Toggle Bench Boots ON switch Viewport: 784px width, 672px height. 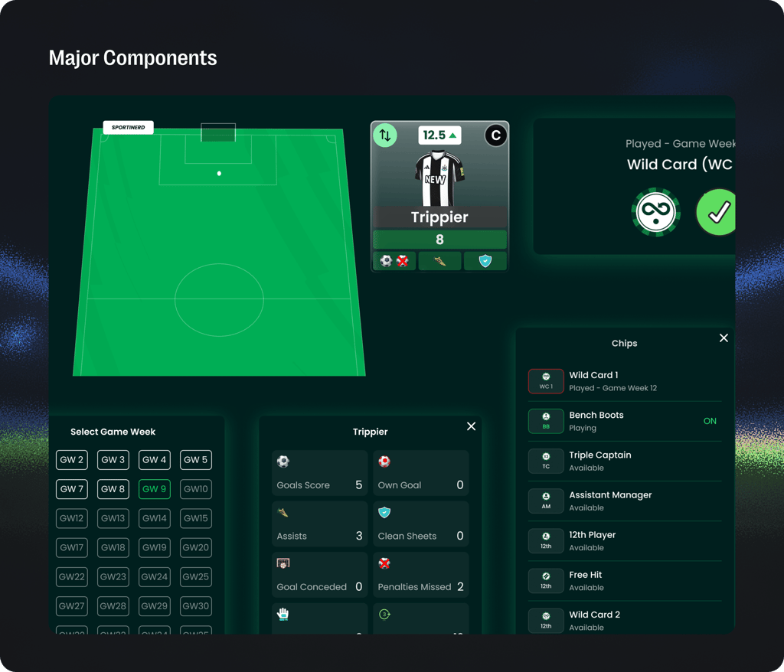point(710,421)
